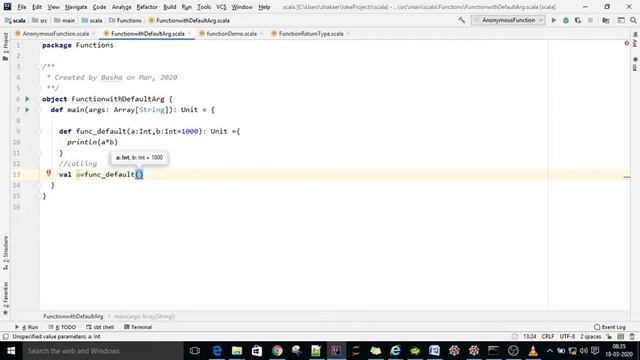Launch Google Chrome from the taskbar

(277, 351)
